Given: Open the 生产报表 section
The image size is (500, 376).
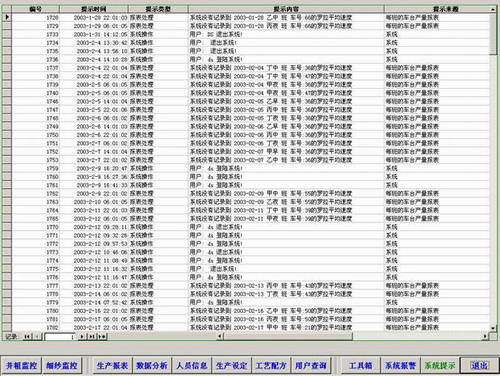Looking at the screenshot, I should coord(112,366).
